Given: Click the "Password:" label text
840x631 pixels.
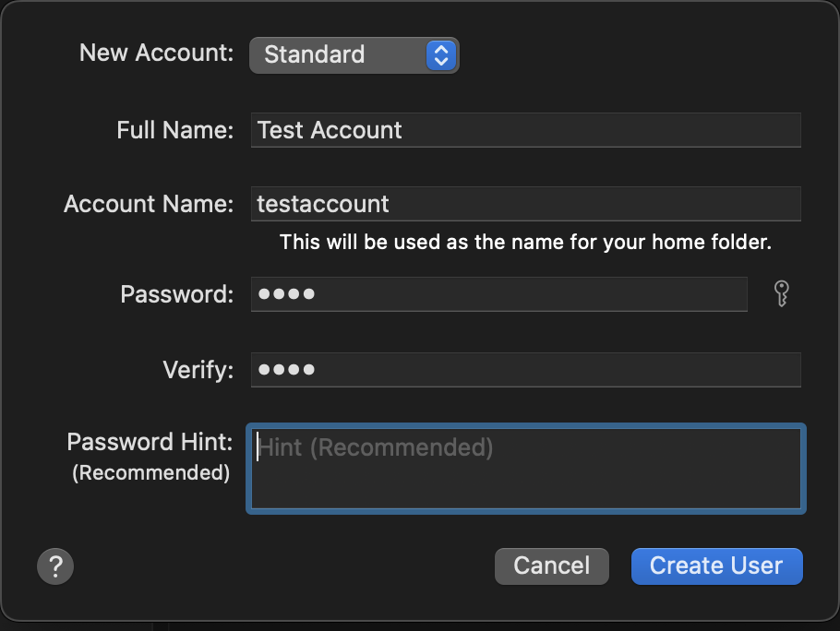Looking at the screenshot, I should pyautogui.click(x=176, y=294).
